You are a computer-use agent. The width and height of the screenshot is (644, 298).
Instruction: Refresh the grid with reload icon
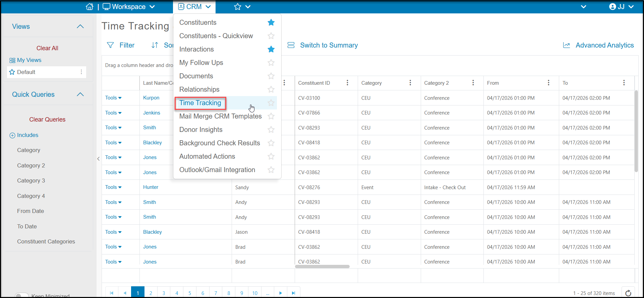[628, 293]
